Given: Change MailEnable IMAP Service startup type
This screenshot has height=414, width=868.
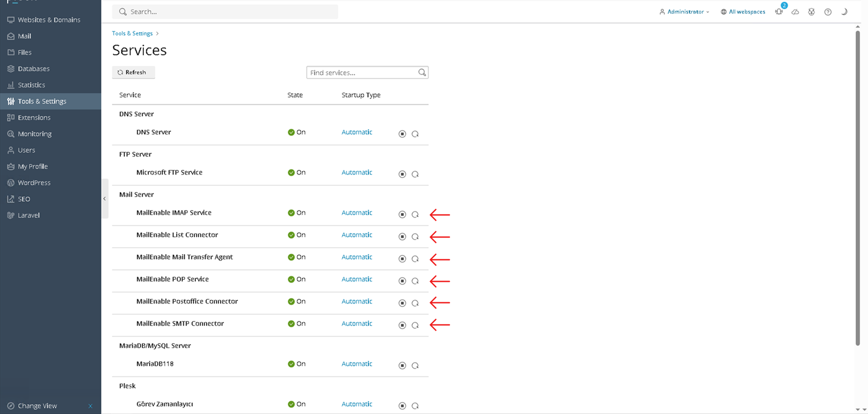Looking at the screenshot, I should 357,213.
